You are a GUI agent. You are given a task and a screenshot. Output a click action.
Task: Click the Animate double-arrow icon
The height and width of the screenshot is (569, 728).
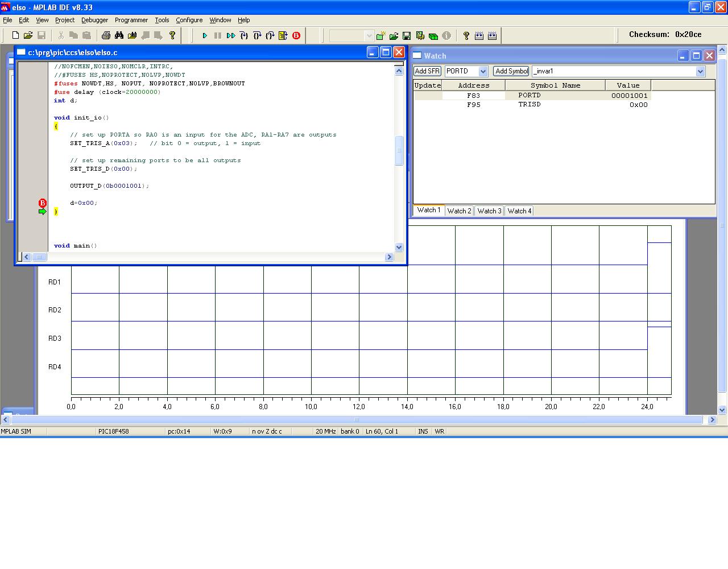tap(231, 35)
